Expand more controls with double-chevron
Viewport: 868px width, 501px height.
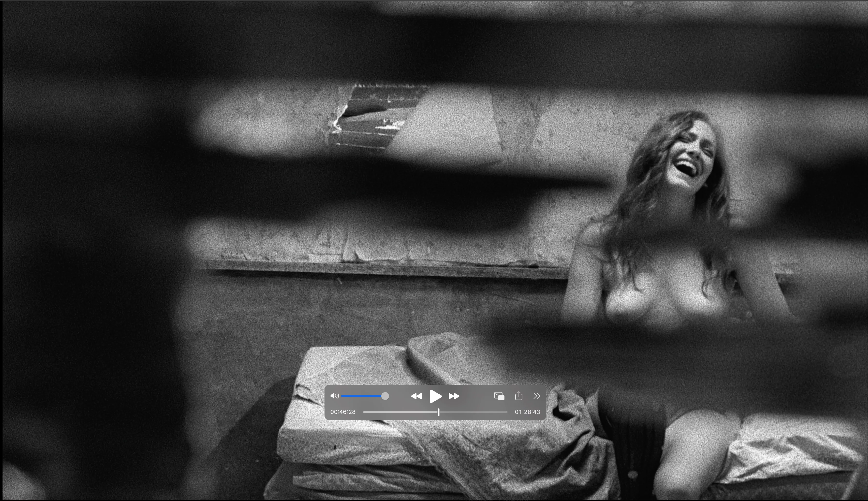click(x=537, y=396)
